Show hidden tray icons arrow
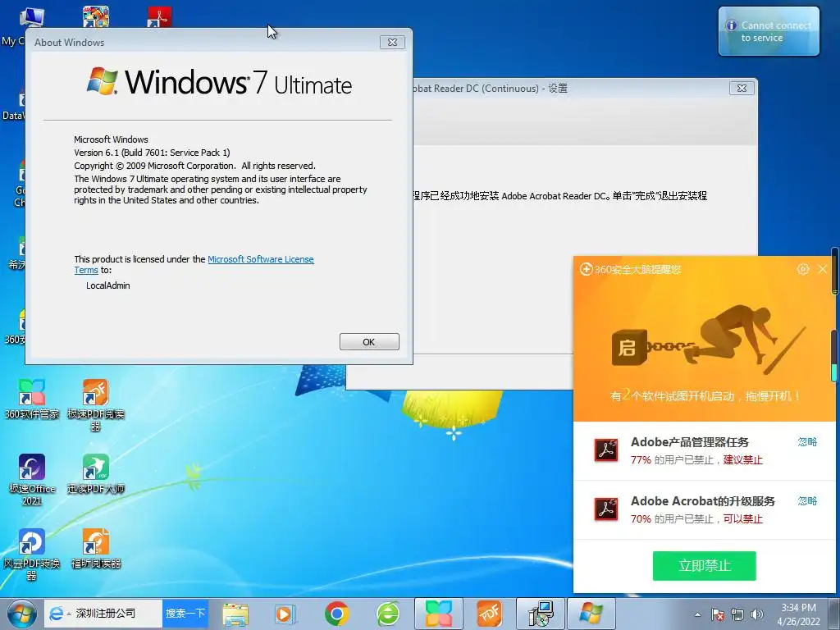The height and width of the screenshot is (630, 840). pos(697,614)
